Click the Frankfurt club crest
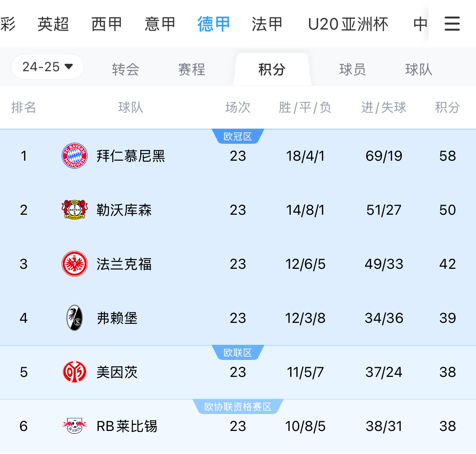This screenshot has width=476, height=454. (74, 264)
